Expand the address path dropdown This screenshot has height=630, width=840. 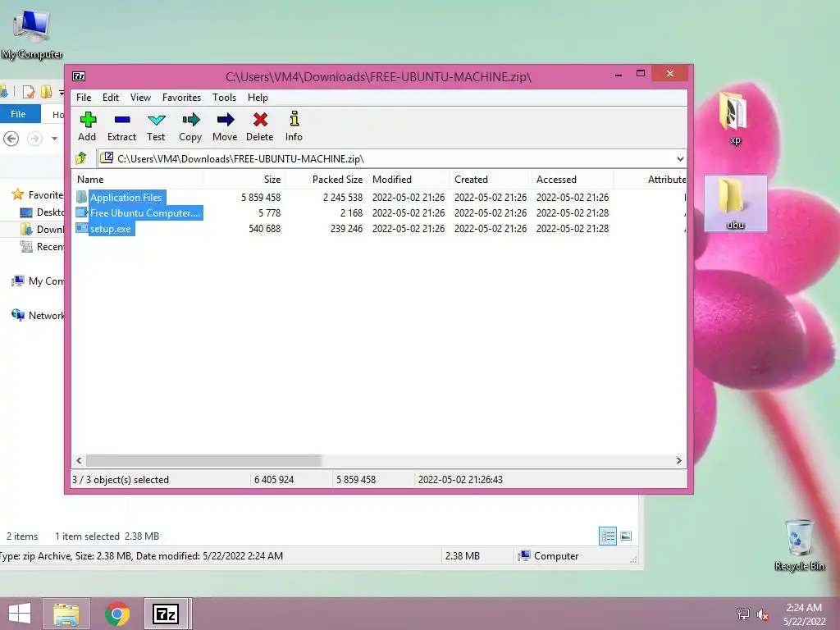(680, 158)
